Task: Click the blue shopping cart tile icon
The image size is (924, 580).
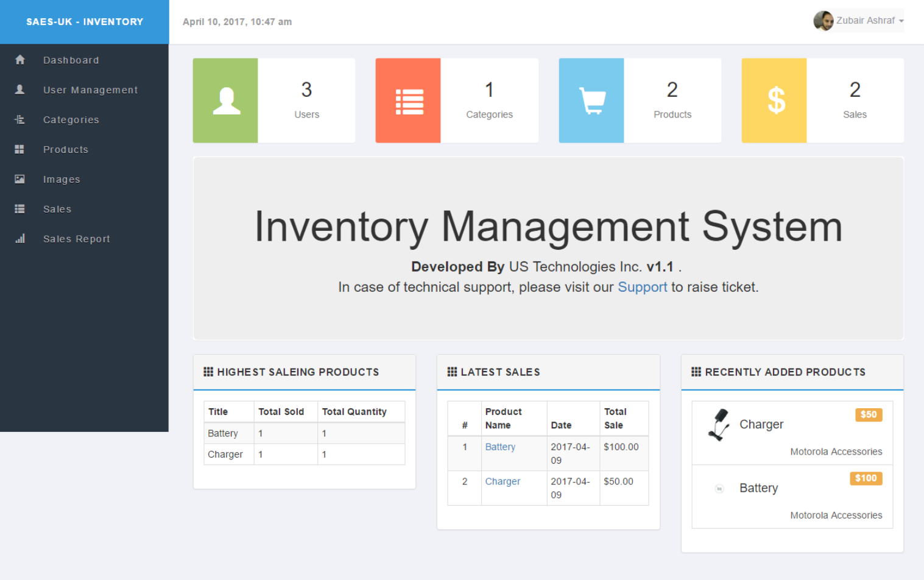Action: [591, 101]
